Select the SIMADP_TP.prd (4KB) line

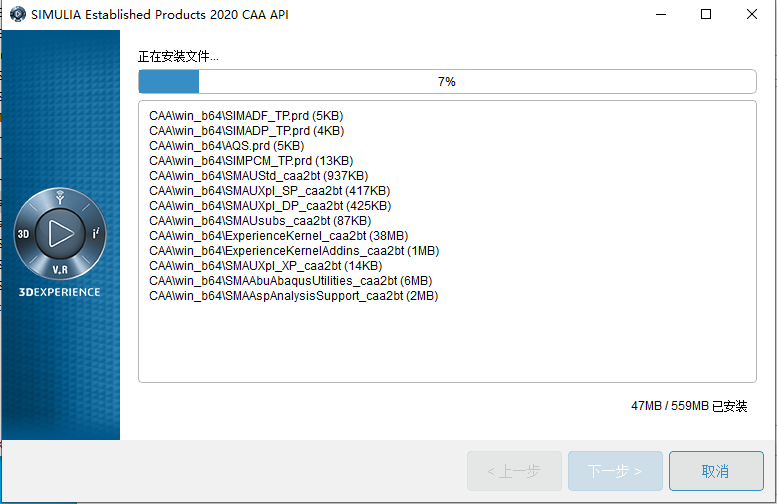tap(246, 131)
